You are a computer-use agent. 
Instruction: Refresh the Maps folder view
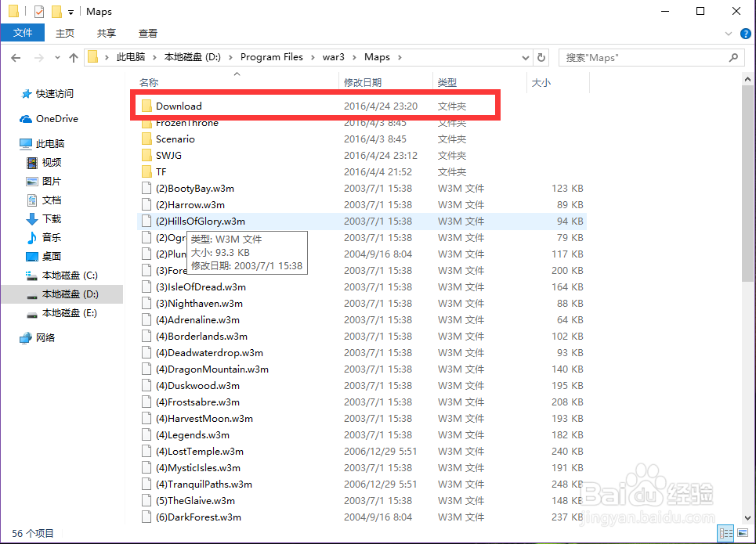[x=541, y=58]
